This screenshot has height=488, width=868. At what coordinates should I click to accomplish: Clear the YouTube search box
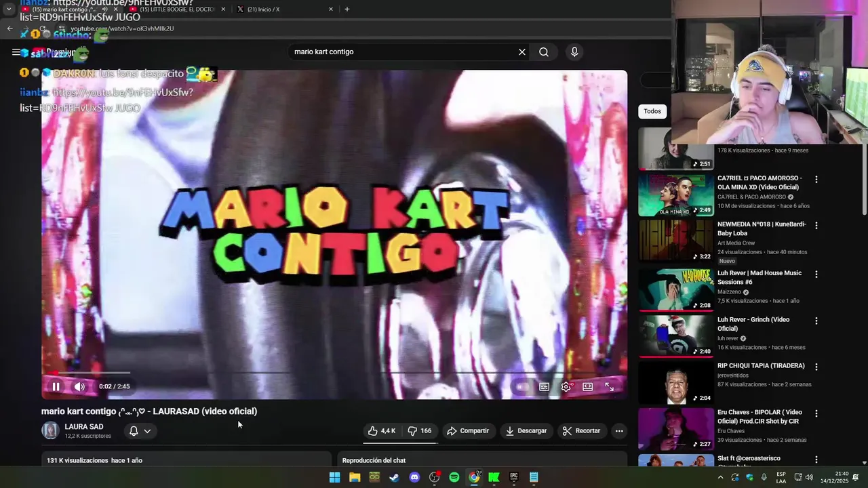[522, 52]
